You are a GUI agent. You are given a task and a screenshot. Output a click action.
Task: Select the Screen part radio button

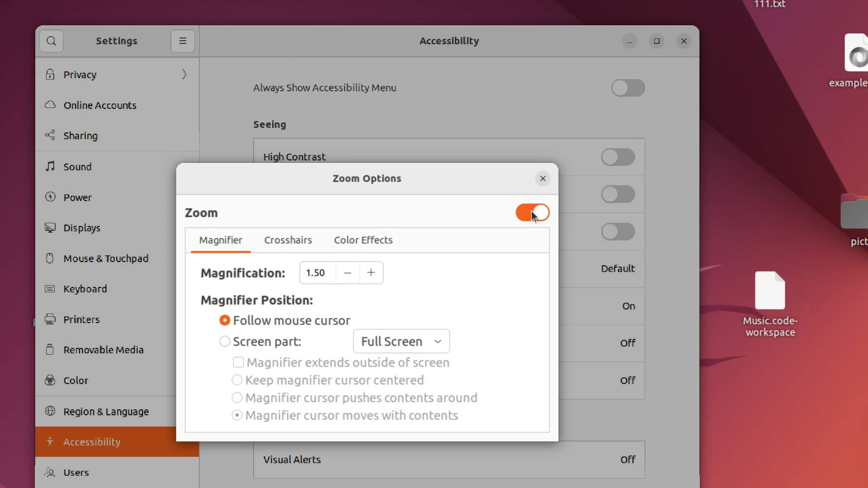[225, 342]
